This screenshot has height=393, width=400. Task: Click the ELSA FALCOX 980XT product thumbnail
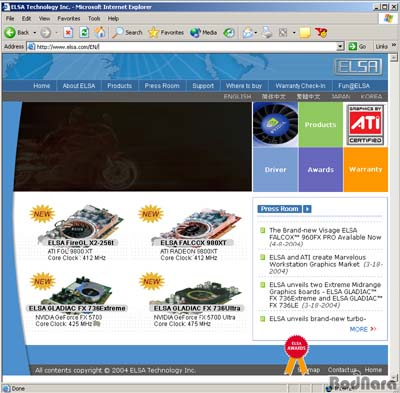(197, 224)
